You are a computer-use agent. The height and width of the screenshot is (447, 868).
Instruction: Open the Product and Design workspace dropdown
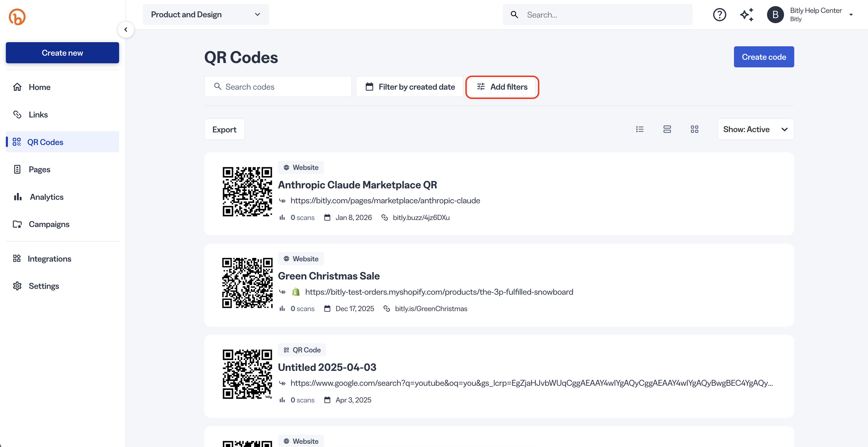click(206, 15)
